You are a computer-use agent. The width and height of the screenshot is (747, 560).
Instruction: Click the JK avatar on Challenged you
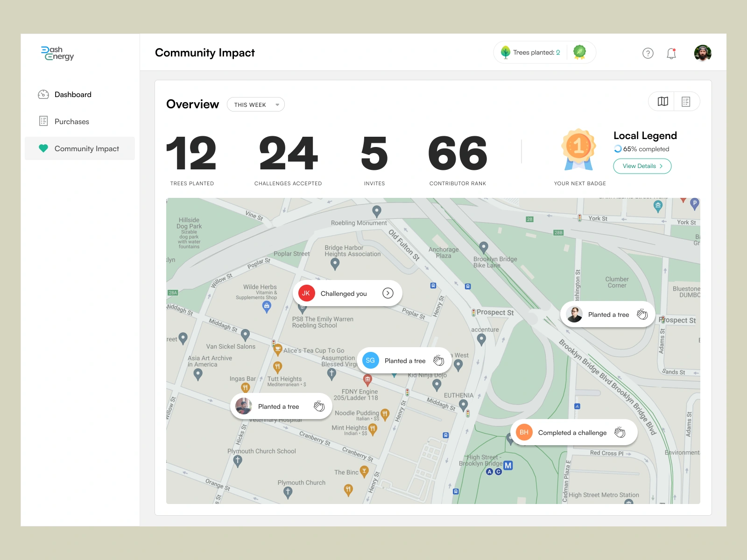(x=306, y=293)
